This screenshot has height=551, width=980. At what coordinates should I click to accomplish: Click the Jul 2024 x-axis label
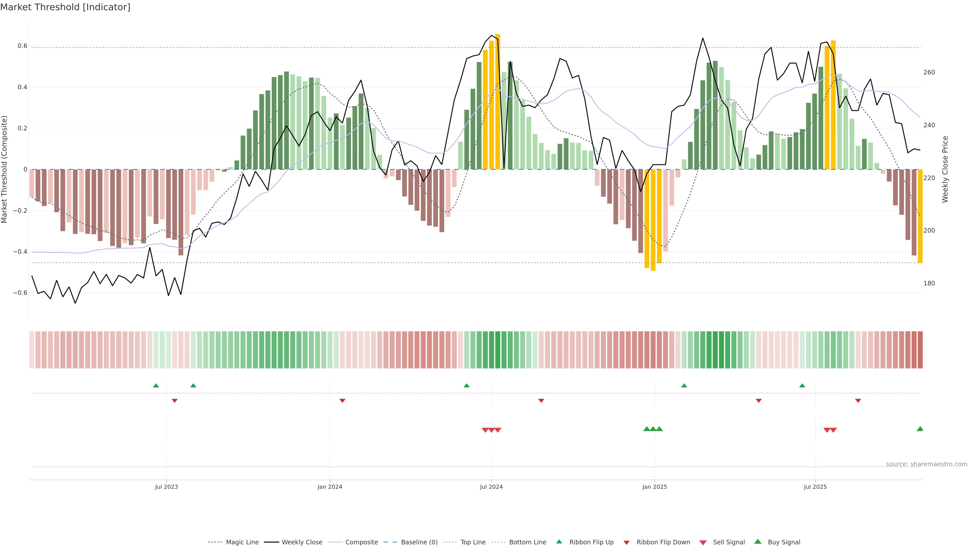(491, 487)
